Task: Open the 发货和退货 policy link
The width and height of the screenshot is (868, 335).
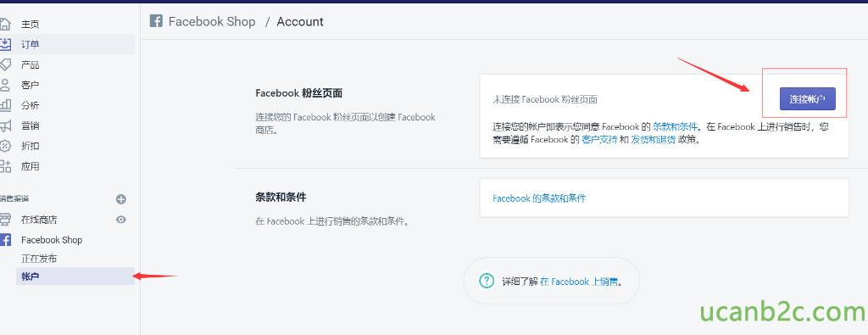Action: tap(653, 140)
